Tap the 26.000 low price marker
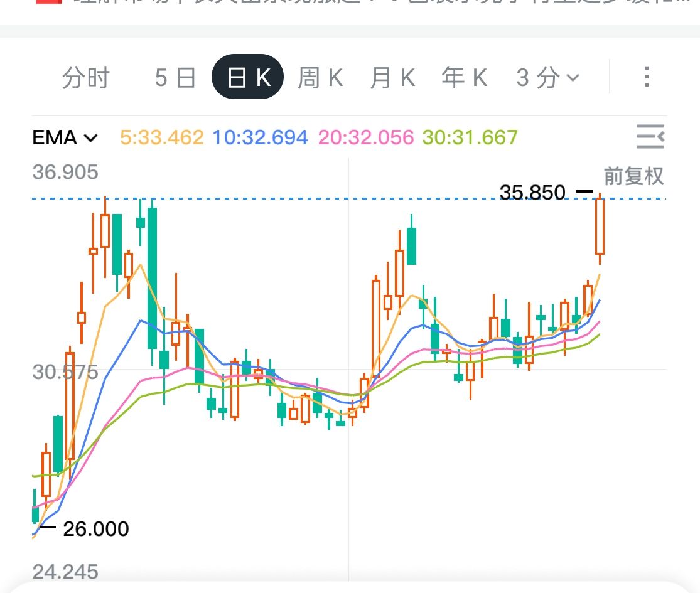700x593 pixels. pos(95,529)
